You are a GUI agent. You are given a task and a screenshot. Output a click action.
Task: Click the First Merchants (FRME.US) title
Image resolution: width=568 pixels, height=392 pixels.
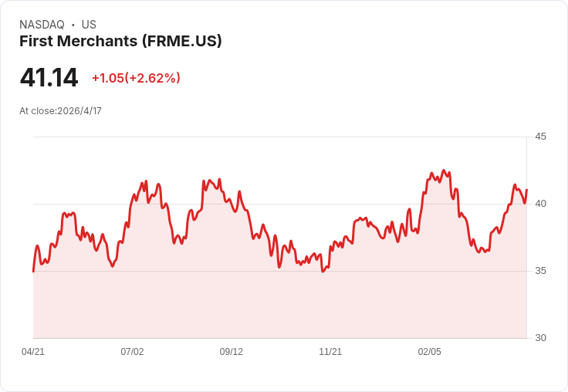120,42
